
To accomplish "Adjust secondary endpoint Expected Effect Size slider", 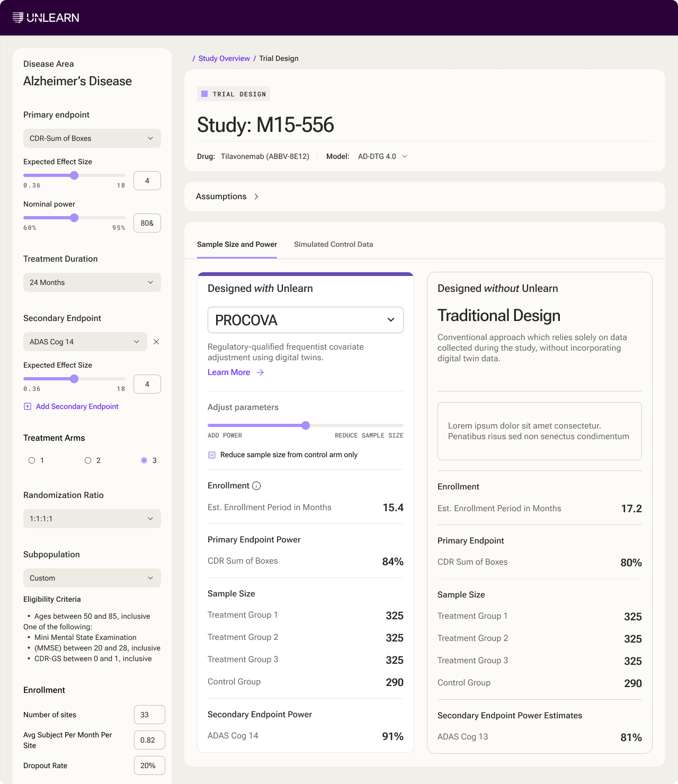I will click(74, 379).
